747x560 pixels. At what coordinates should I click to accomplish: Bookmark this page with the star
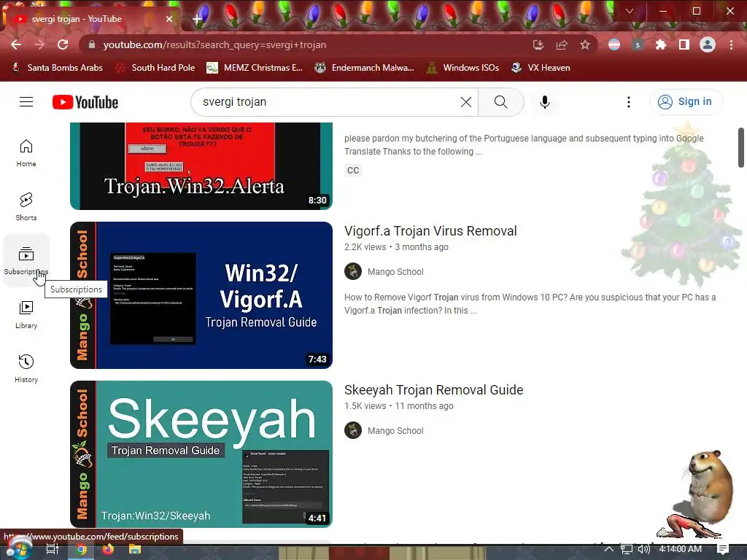585,44
